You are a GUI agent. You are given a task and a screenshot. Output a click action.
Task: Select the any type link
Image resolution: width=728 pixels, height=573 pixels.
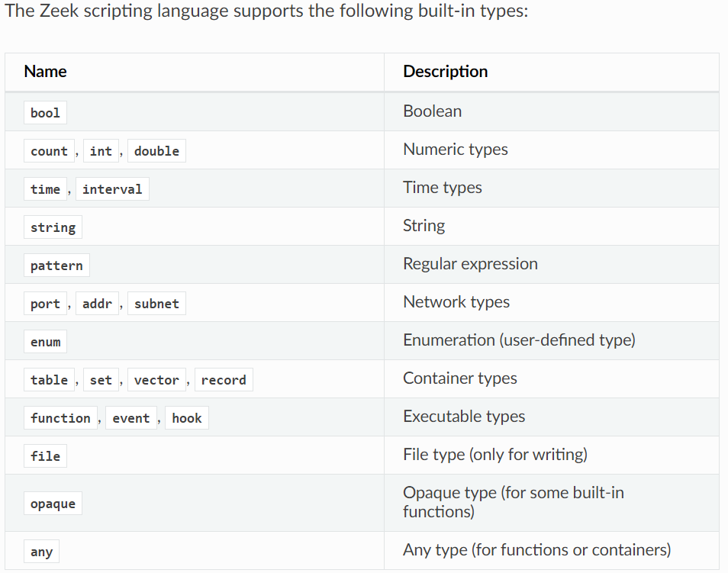pos(41,552)
